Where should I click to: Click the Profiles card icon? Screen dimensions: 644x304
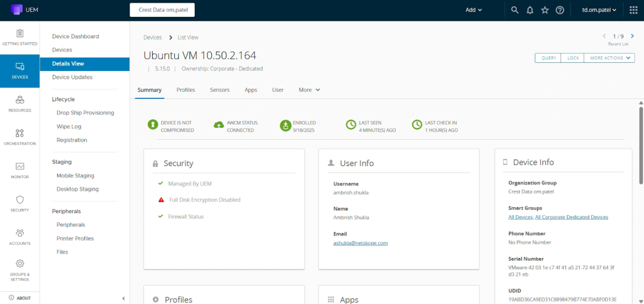coord(156,300)
